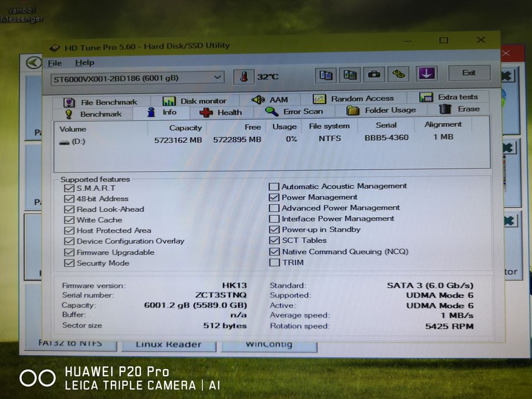
Task: Open the drive selection dropdown ST6000VX001
Action: point(217,78)
